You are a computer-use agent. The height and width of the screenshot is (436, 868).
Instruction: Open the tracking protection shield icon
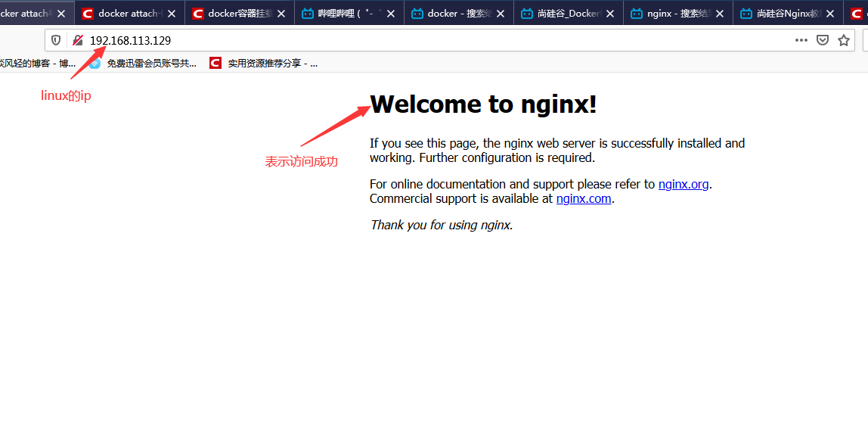click(56, 40)
